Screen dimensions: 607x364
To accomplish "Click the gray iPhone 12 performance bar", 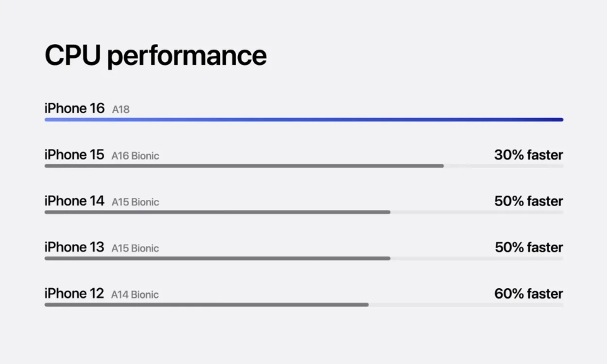I will click(206, 304).
